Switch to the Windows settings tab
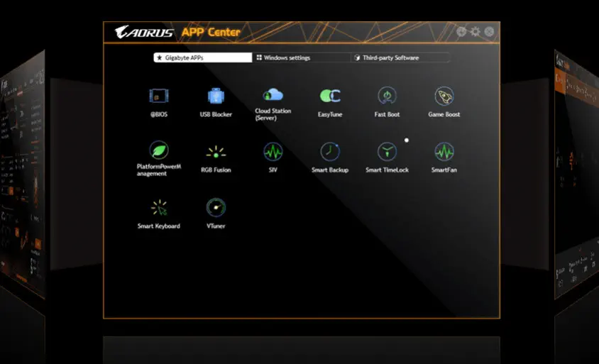This screenshot has height=364, width=599. (x=301, y=57)
